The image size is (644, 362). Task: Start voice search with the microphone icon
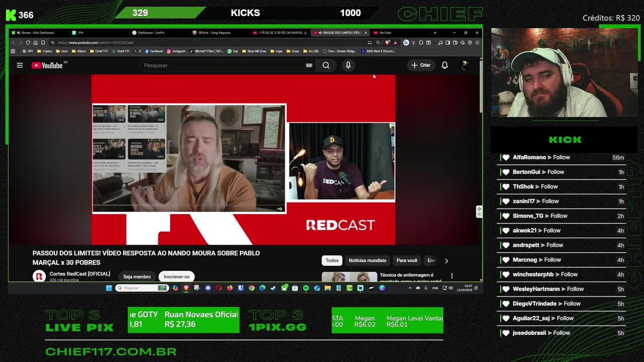348,65
